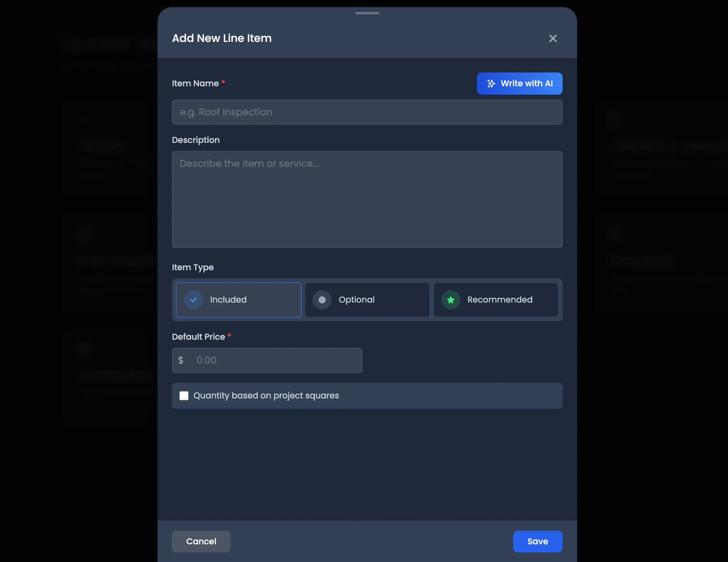This screenshot has height=562, width=728.
Task: Pick the Recommended item type
Action: tap(495, 300)
